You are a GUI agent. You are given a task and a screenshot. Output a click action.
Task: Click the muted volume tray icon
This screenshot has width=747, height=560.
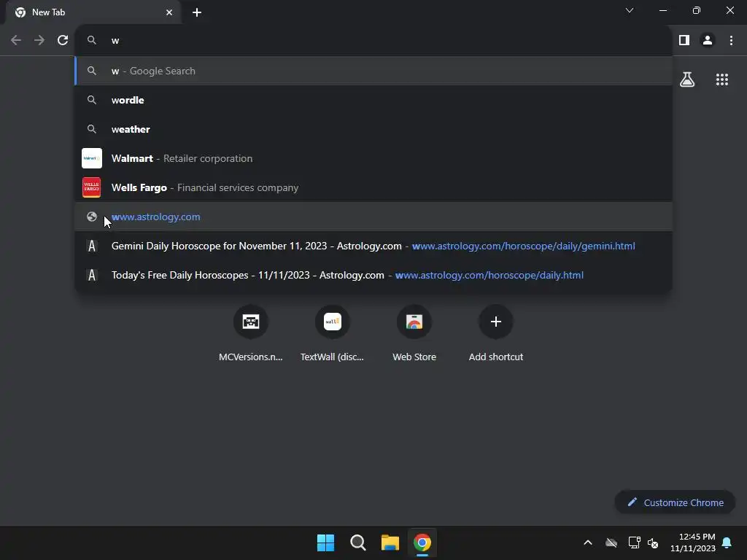653,542
